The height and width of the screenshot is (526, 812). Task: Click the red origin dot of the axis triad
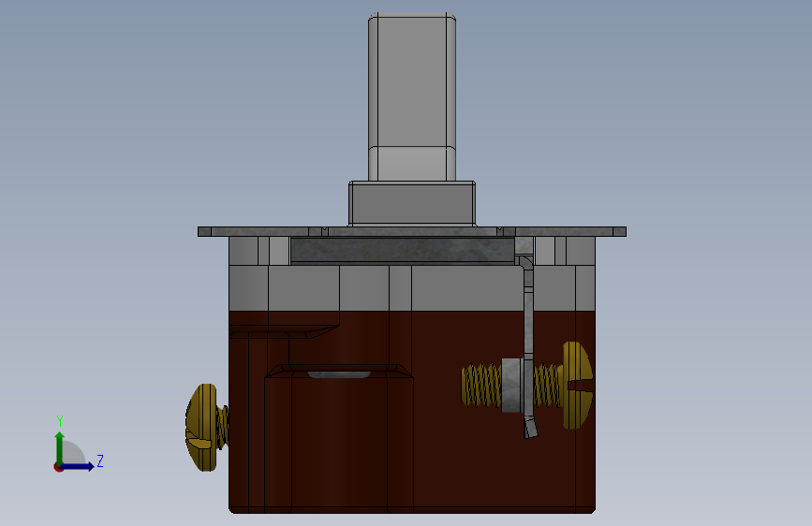click(58, 467)
